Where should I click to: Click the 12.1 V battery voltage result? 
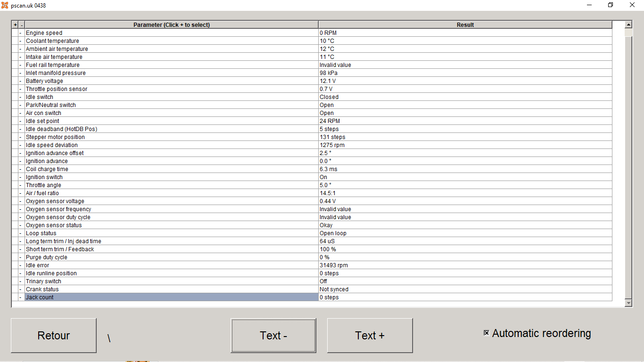(465, 81)
